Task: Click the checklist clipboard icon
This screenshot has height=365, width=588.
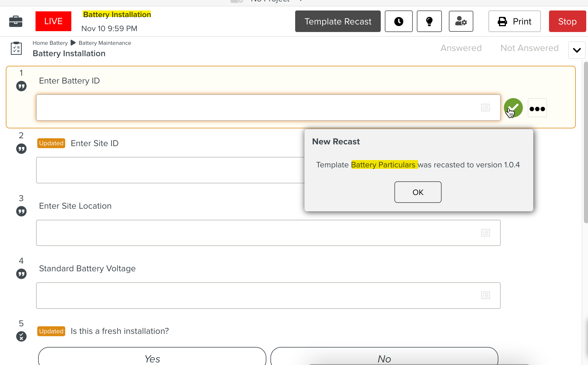Action: 16,48
